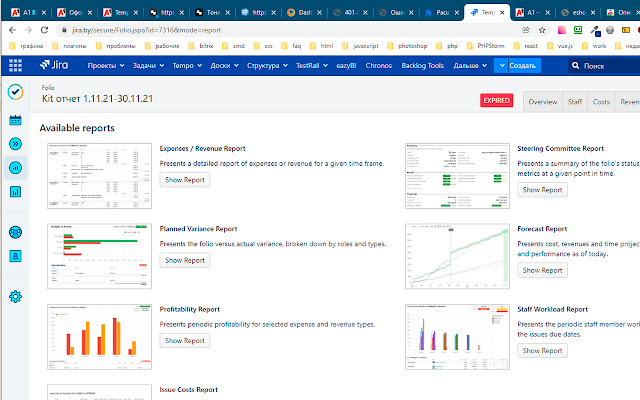This screenshot has height=400, width=640.
Task: Click the Jira logo
Action: pyautogui.click(x=54, y=65)
